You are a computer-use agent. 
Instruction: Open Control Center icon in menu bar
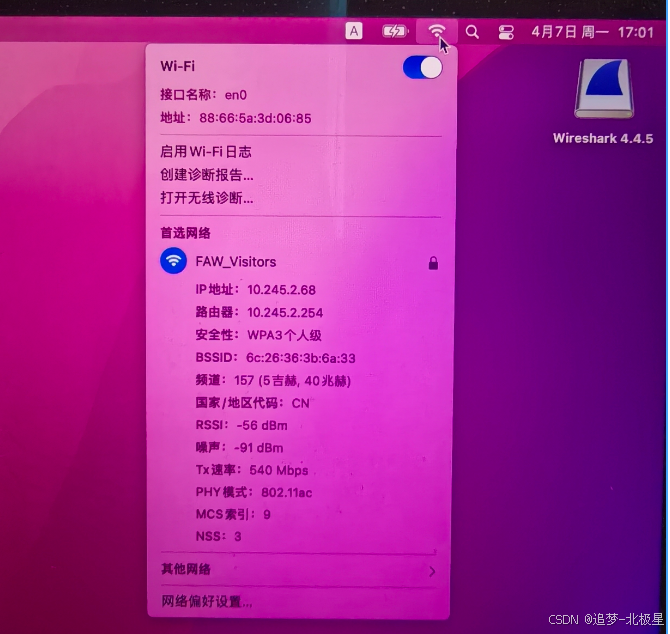506,32
